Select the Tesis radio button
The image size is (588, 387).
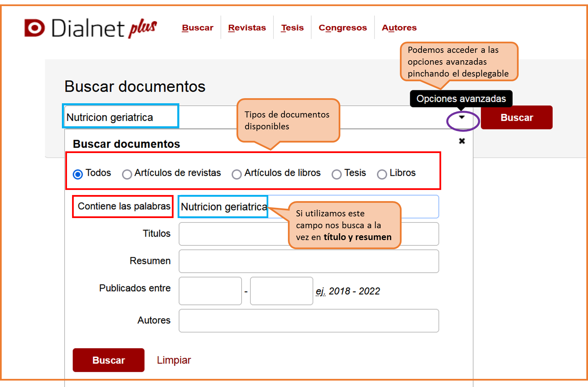(x=336, y=174)
